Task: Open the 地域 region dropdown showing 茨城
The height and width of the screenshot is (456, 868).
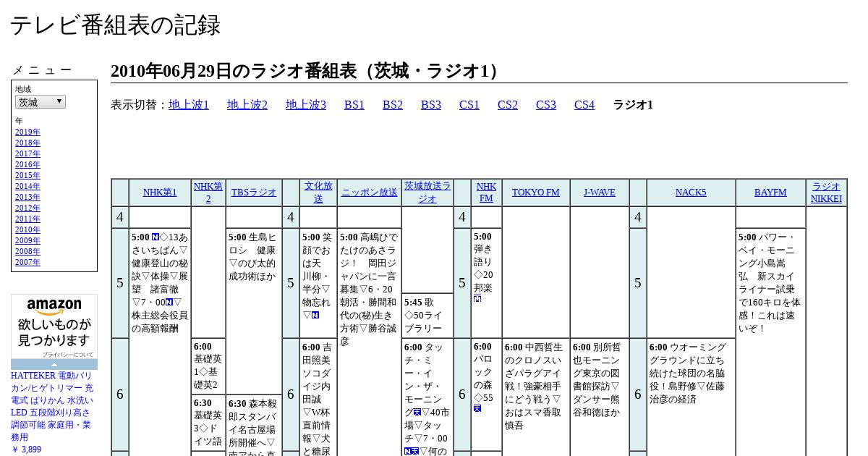Action: pyautogui.click(x=41, y=102)
